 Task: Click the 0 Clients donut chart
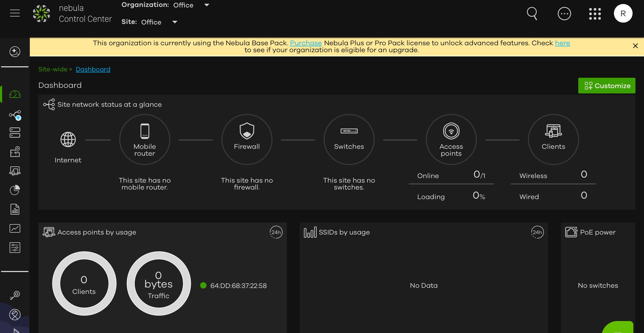(x=84, y=284)
